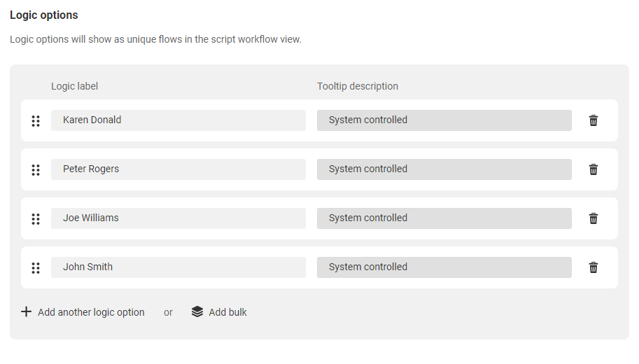Click trash icon for Joe Williams row

click(x=594, y=218)
